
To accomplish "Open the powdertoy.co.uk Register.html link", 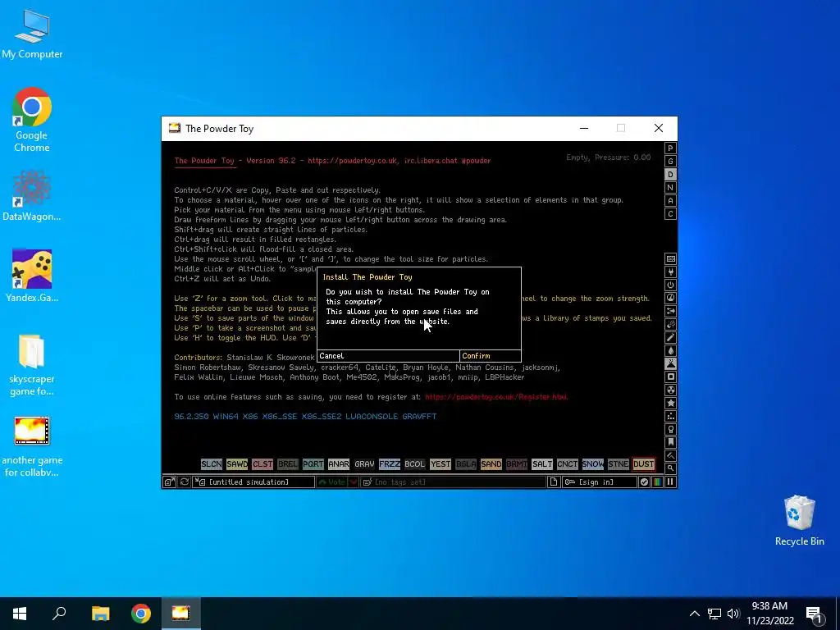I will click(496, 397).
